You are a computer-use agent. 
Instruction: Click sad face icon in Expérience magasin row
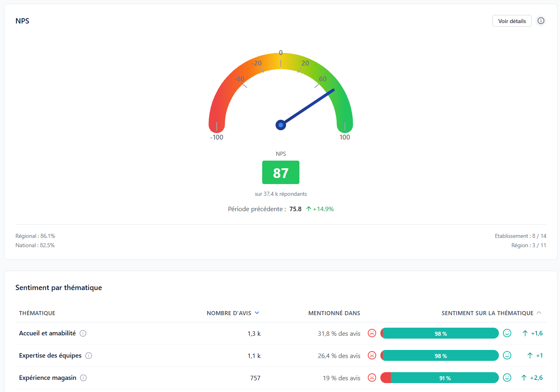click(x=372, y=377)
